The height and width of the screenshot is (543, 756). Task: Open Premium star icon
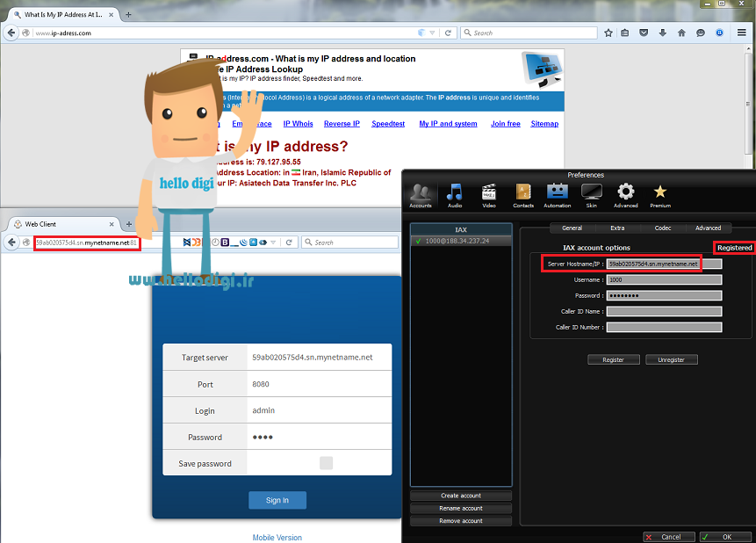coord(660,196)
